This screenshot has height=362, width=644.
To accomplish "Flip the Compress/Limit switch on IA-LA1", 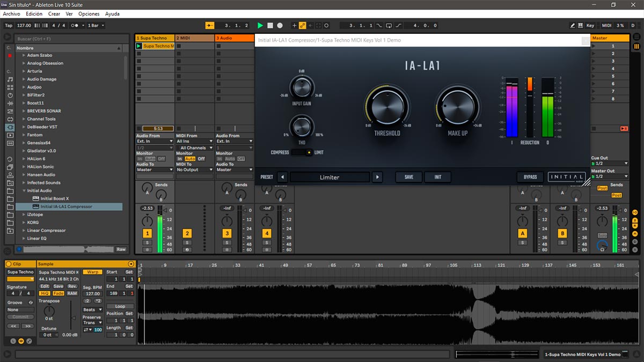I will coord(302,153).
